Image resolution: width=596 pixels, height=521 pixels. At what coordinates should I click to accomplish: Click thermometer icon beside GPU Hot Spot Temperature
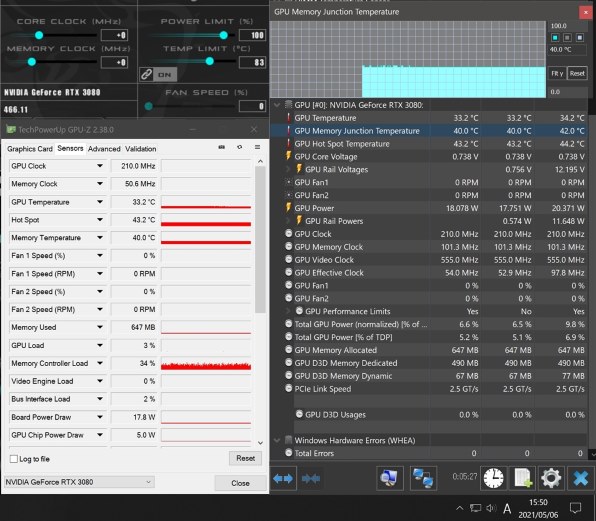coord(288,144)
